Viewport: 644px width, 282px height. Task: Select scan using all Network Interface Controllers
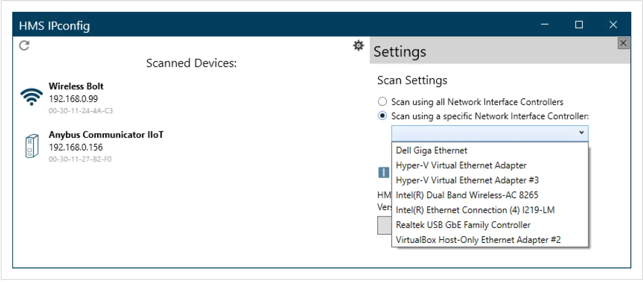click(383, 101)
